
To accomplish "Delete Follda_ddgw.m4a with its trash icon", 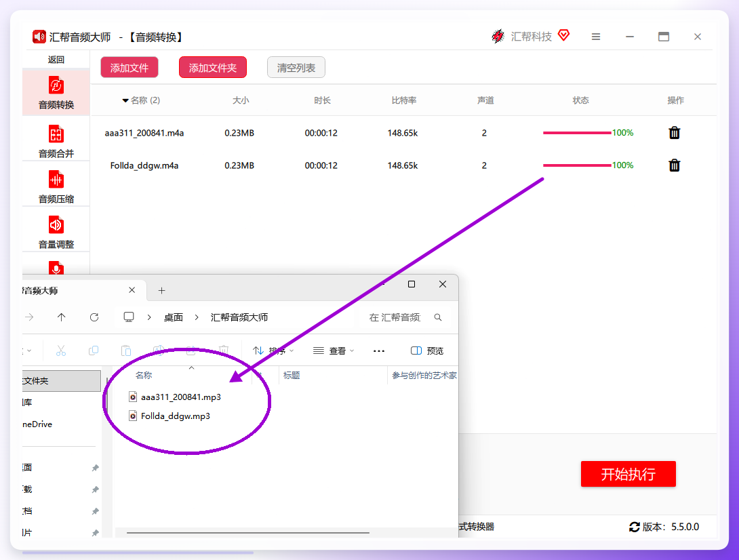I will (x=675, y=165).
